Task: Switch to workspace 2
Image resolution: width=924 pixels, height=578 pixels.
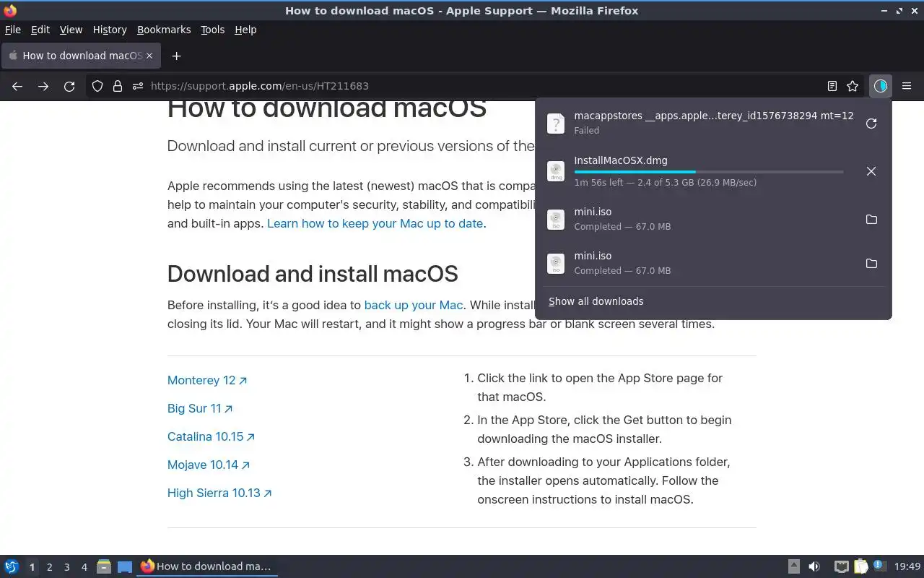Action: pyautogui.click(x=49, y=567)
